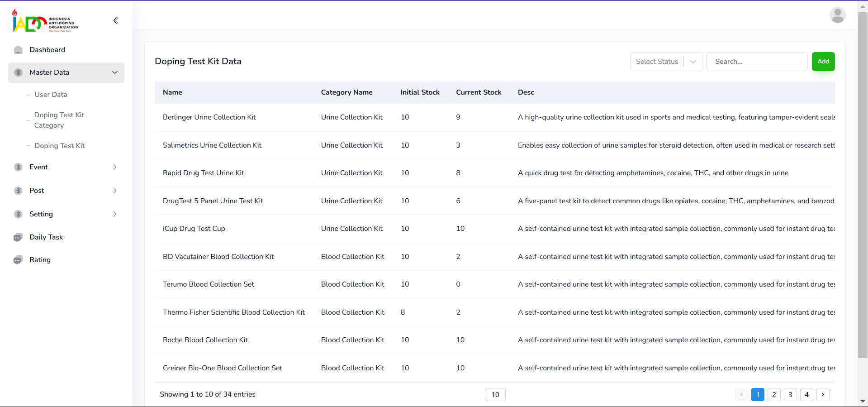868x407 pixels.
Task: Click the green Add button
Action: (823, 62)
